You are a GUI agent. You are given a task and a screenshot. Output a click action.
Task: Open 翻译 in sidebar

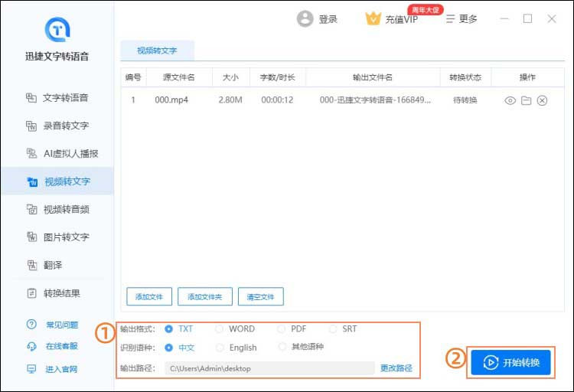click(57, 265)
